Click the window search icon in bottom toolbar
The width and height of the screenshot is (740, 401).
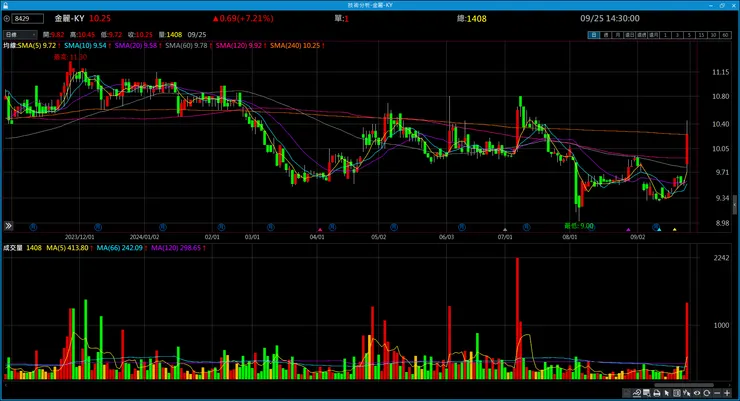click(647, 393)
